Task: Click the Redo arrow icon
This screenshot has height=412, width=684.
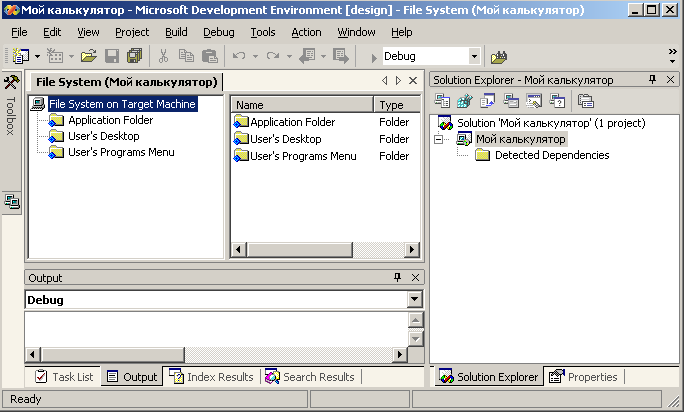Action: [x=273, y=56]
